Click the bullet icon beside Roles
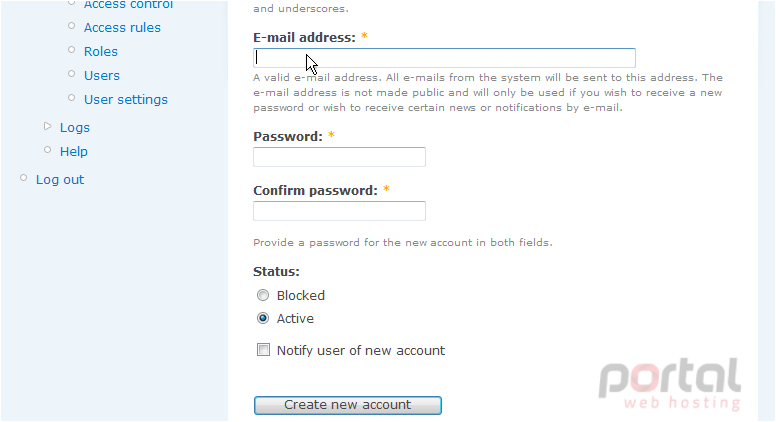This screenshot has width=776, height=422. click(72, 49)
